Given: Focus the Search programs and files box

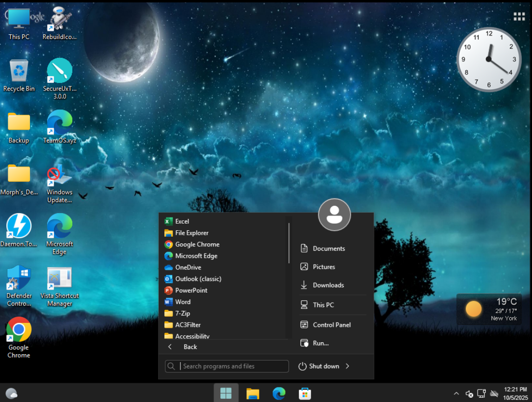Looking at the screenshot, I should (232, 366).
